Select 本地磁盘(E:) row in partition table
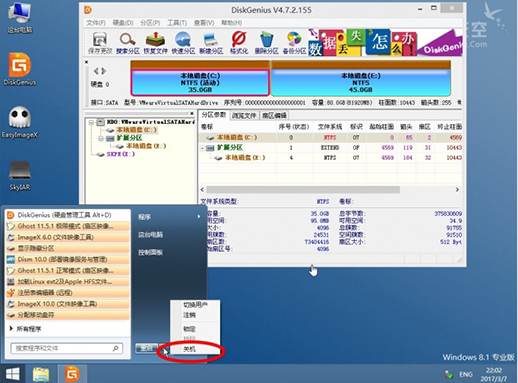The height and width of the screenshot is (383, 518). (x=330, y=158)
